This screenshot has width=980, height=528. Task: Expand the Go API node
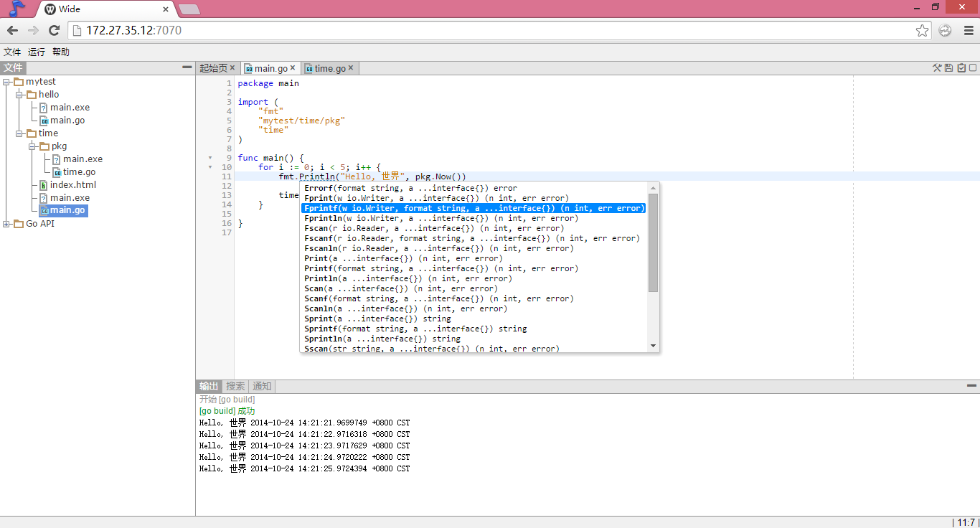pos(6,224)
